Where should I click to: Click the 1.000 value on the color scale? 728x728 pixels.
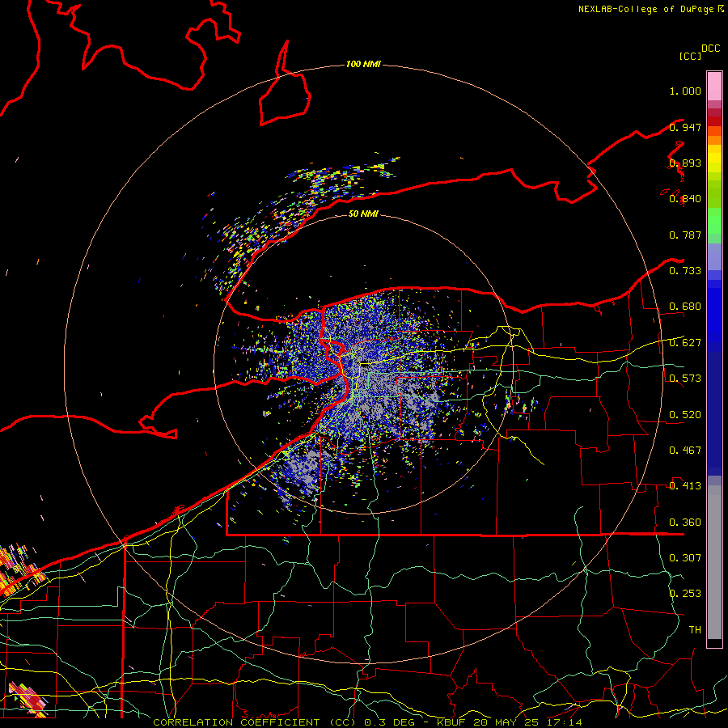click(685, 91)
